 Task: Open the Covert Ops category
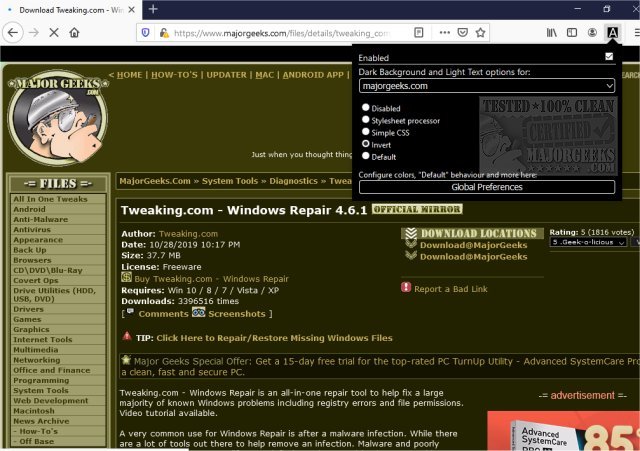click(36, 281)
